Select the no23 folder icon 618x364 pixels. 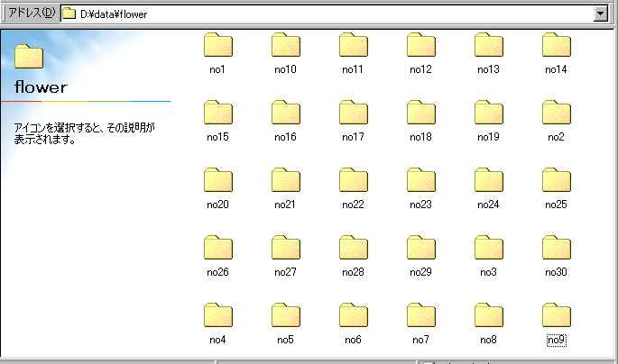click(x=421, y=180)
